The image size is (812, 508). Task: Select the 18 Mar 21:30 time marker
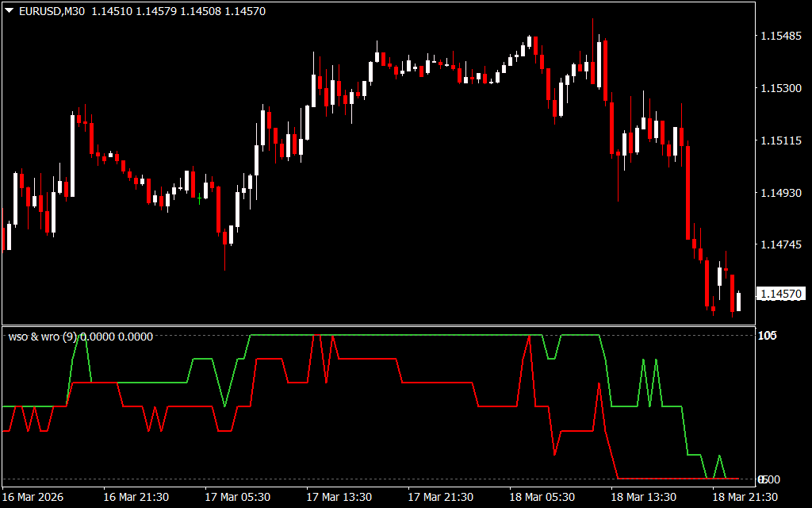745,497
